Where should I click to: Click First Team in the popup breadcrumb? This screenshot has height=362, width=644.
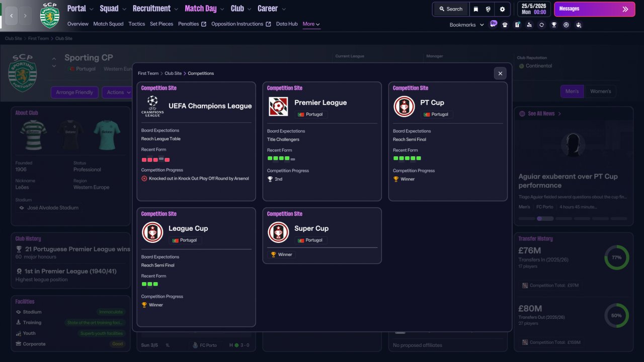pos(148,73)
